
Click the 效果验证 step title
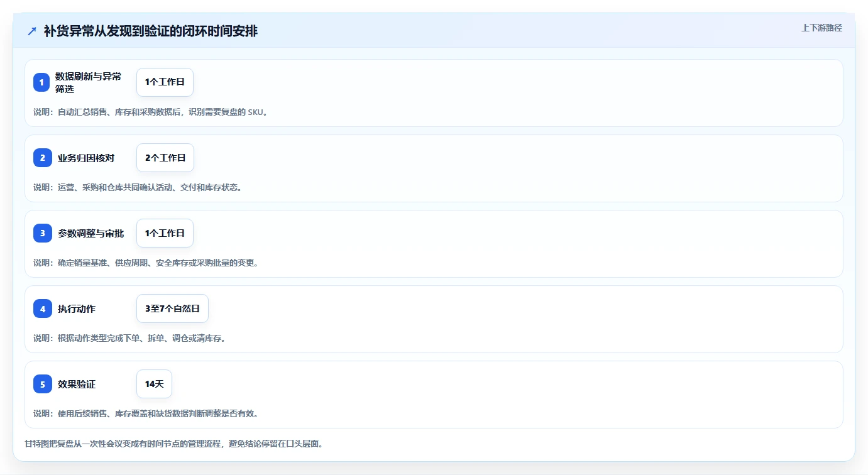pyautogui.click(x=77, y=384)
